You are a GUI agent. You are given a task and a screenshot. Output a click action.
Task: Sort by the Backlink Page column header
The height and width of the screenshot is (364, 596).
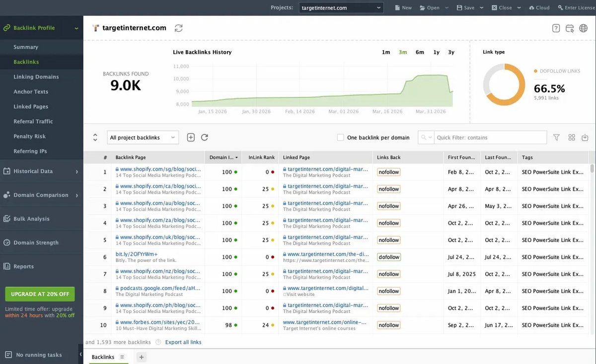(157, 157)
